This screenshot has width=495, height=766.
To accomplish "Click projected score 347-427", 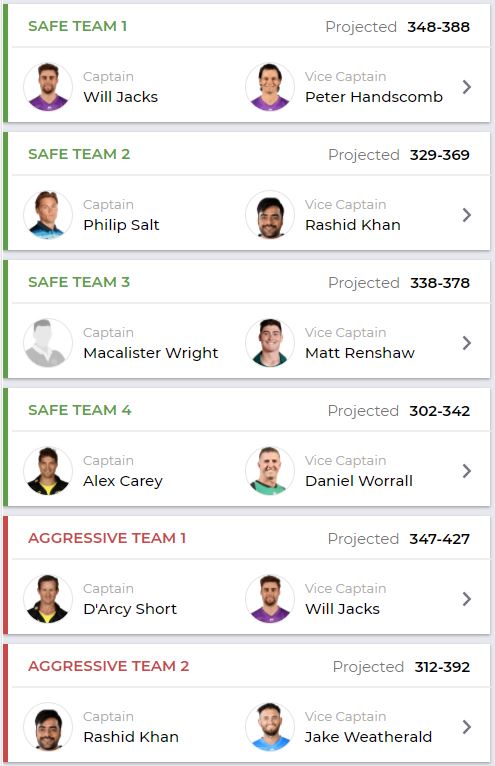I will click(439, 539).
